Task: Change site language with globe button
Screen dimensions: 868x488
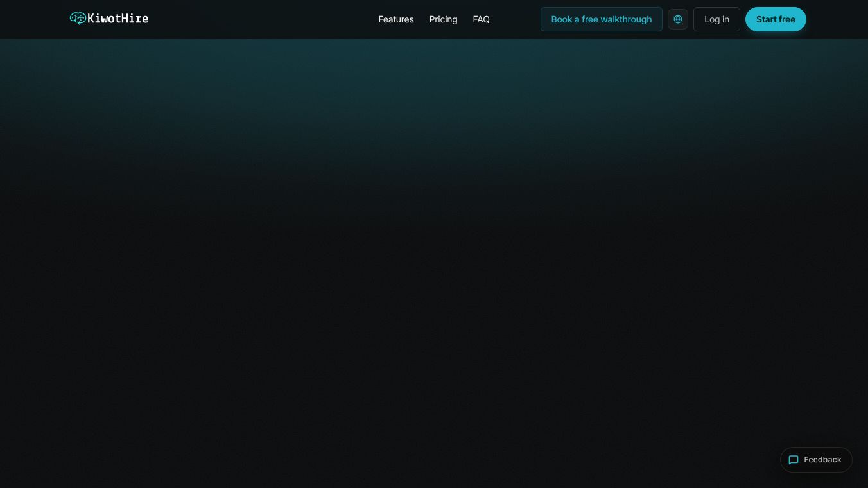Action: coord(678,19)
